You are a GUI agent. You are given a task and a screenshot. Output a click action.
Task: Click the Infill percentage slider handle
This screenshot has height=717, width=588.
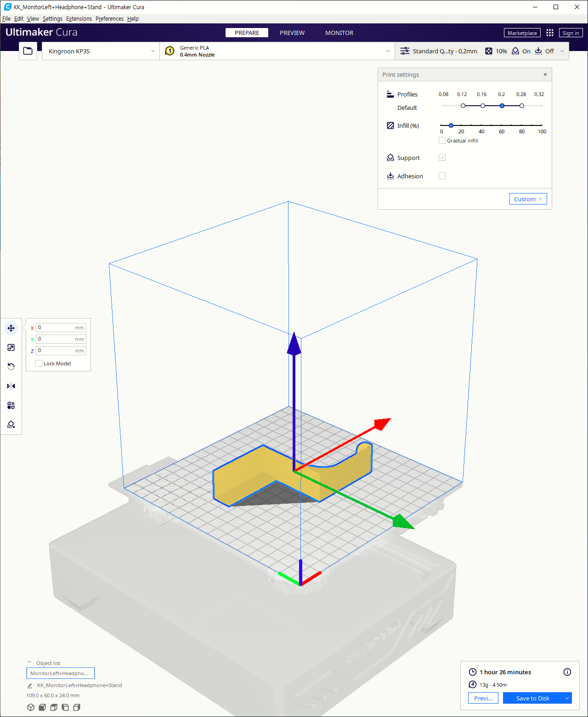click(x=451, y=125)
